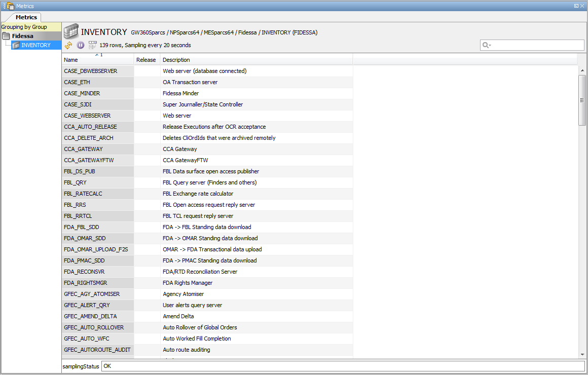Click the table layout icon beside row count
The image size is (588, 375).
(92, 46)
